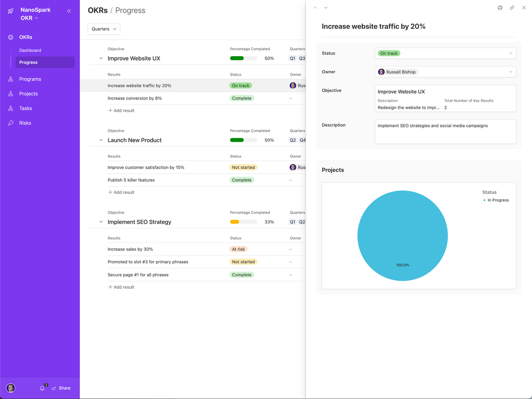Collapse the Launch New Product objective

(100, 140)
